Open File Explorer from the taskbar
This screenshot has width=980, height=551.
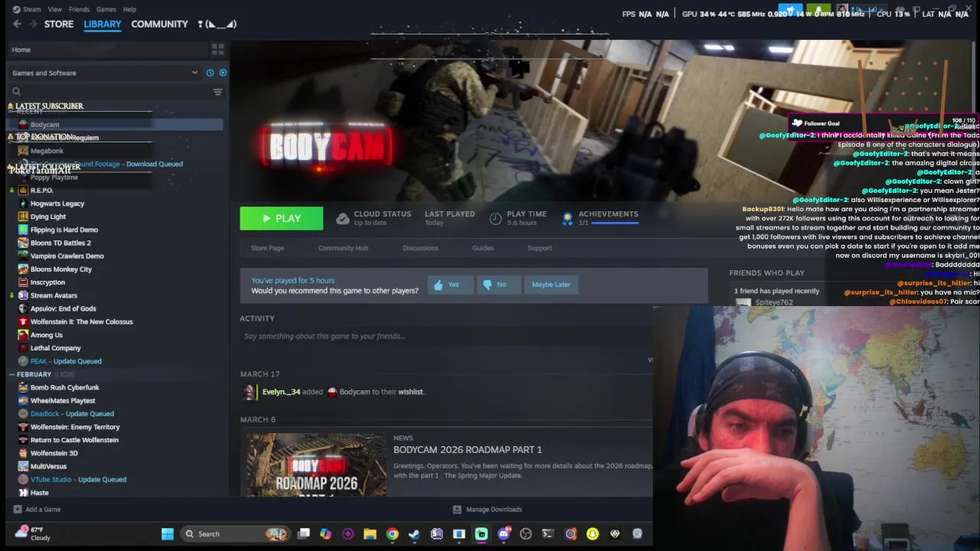point(370,534)
